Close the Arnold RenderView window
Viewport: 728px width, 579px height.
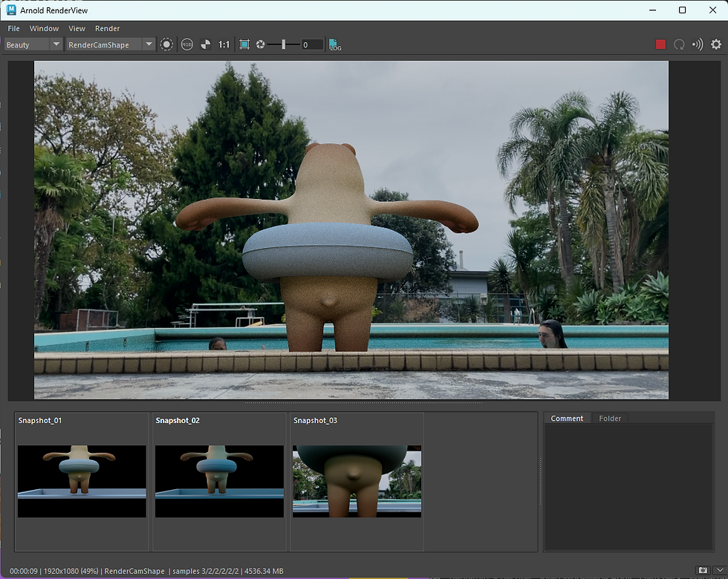tap(712, 10)
